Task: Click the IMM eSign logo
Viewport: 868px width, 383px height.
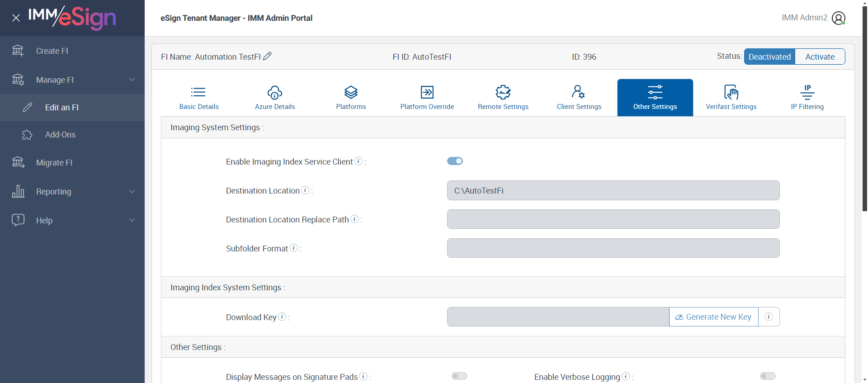Action: 72,18
